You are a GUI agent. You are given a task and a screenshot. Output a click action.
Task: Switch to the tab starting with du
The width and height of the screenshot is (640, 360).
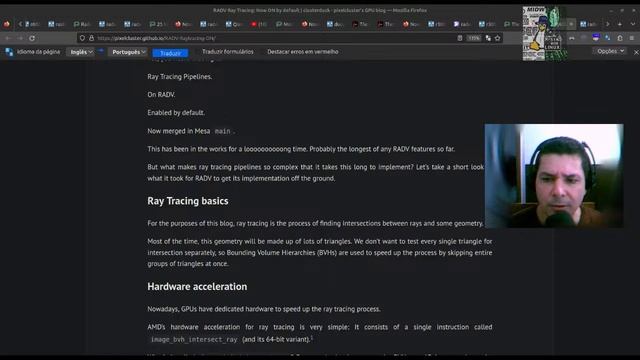click(x=336, y=24)
